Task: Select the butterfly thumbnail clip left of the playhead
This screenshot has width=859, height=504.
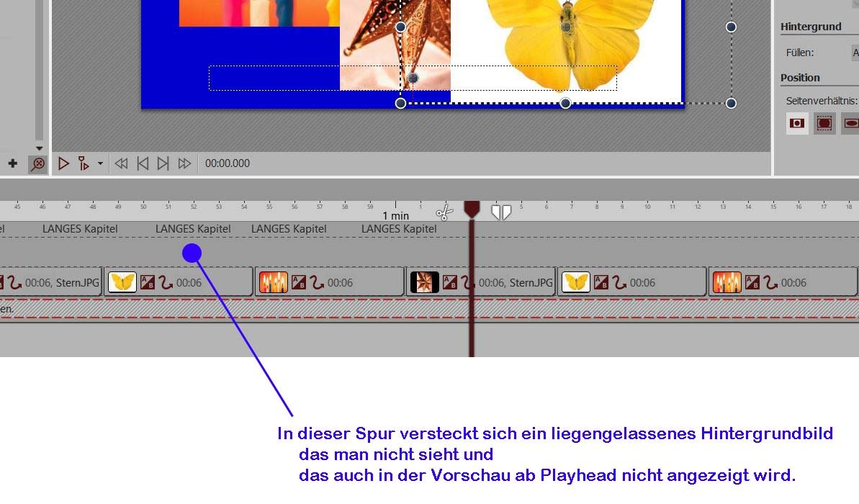Action: (122, 282)
